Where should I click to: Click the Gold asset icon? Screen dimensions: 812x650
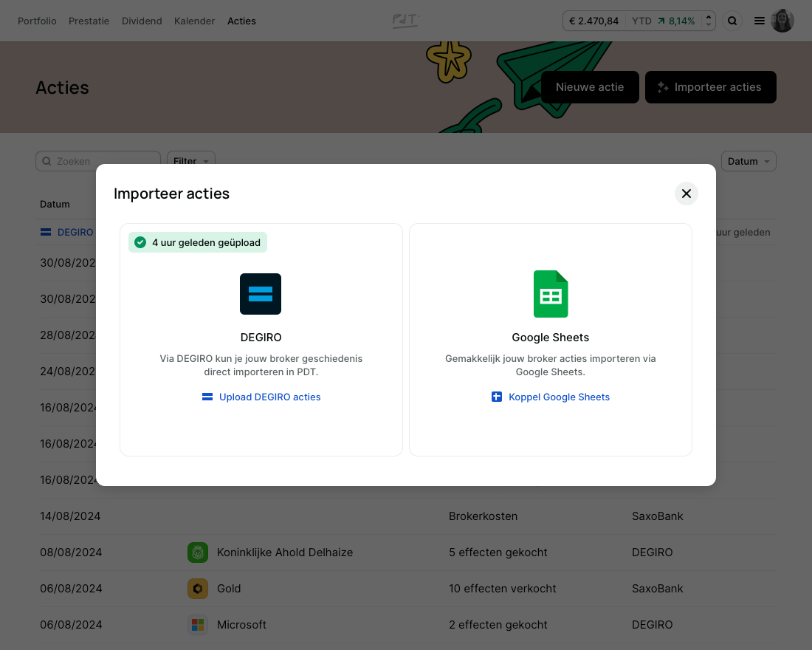[198, 588]
